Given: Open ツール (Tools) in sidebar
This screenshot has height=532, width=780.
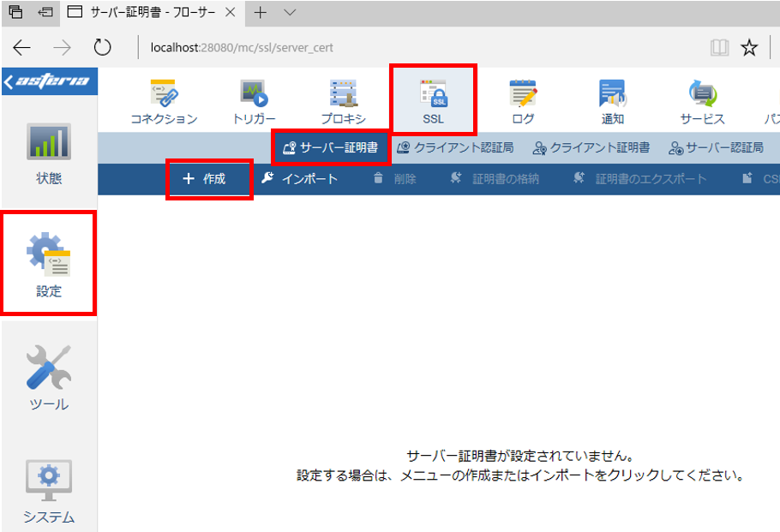Looking at the screenshot, I should point(49,378).
